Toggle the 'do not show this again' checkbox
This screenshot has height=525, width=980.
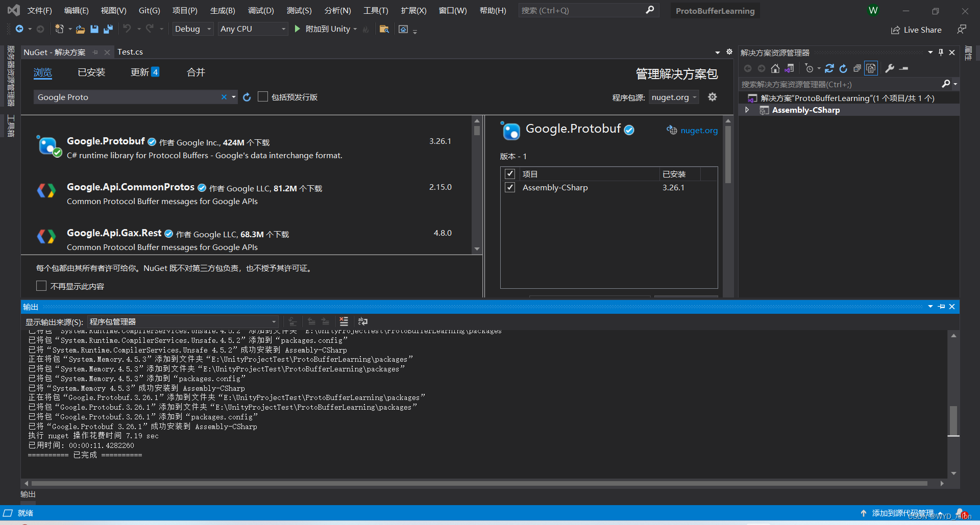[x=41, y=286]
